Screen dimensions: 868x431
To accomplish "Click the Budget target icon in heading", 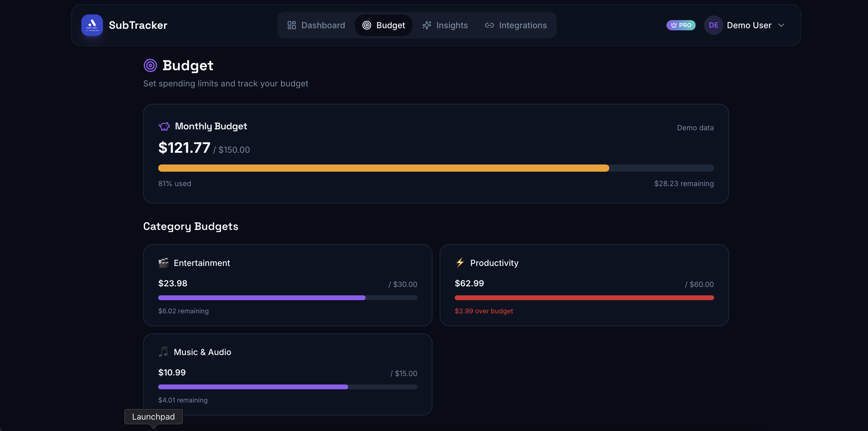I will (150, 65).
